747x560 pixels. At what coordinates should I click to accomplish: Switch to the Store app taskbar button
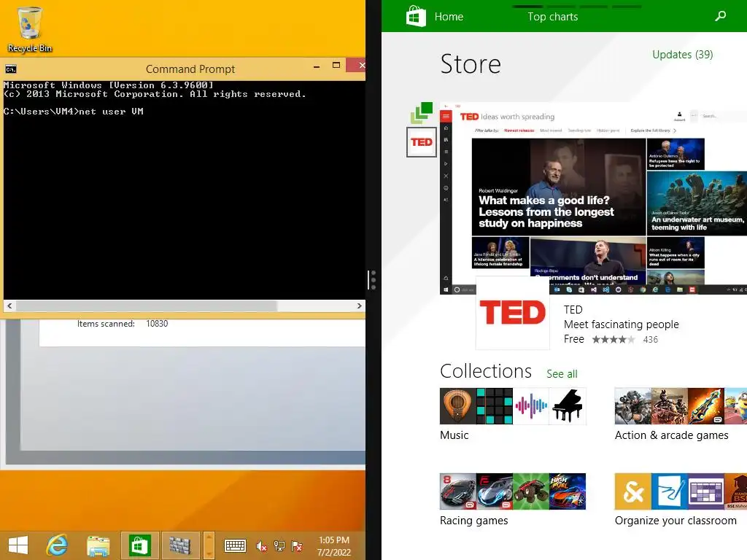(139, 545)
